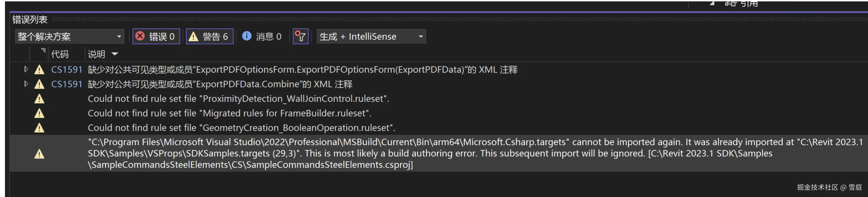Toggle the Warnings 6 filter button
Viewport: 868px width, 197px height.
pos(209,36)
